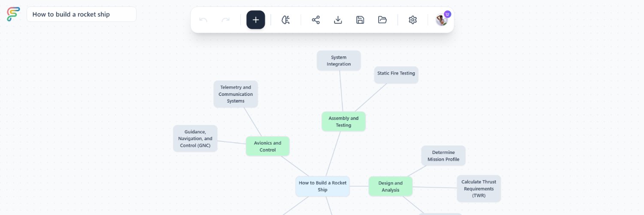The image size is (644, 215).
Task: Save the mind map with floppy icon
Action: (x=360, y=20)
